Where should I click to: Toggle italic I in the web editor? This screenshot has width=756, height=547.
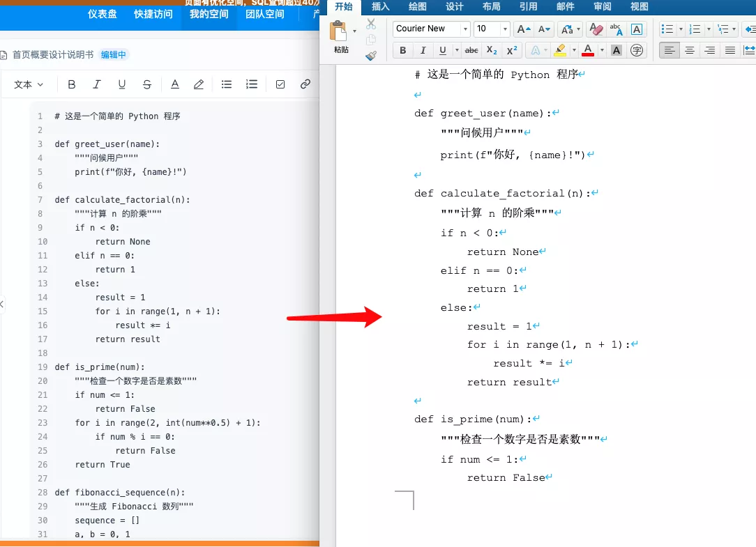(96, 84)
